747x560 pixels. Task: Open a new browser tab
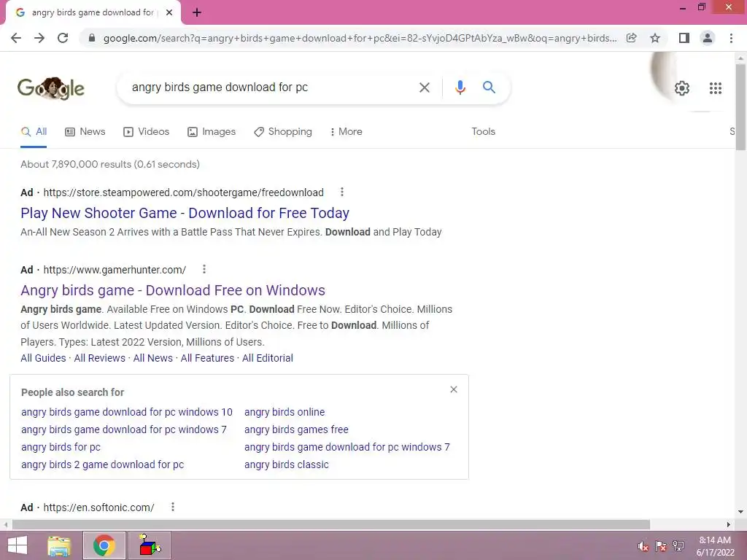(197, 12)
